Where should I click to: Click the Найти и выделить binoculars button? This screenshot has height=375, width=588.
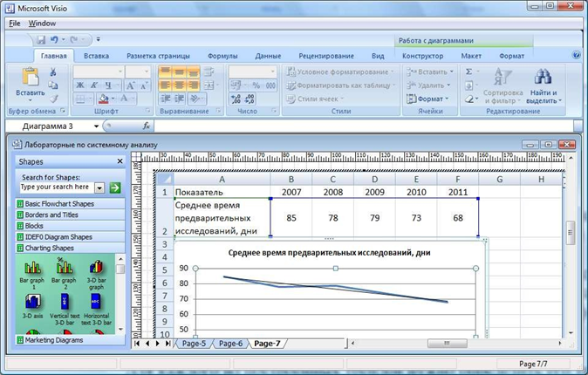click(x=543, y=86)
